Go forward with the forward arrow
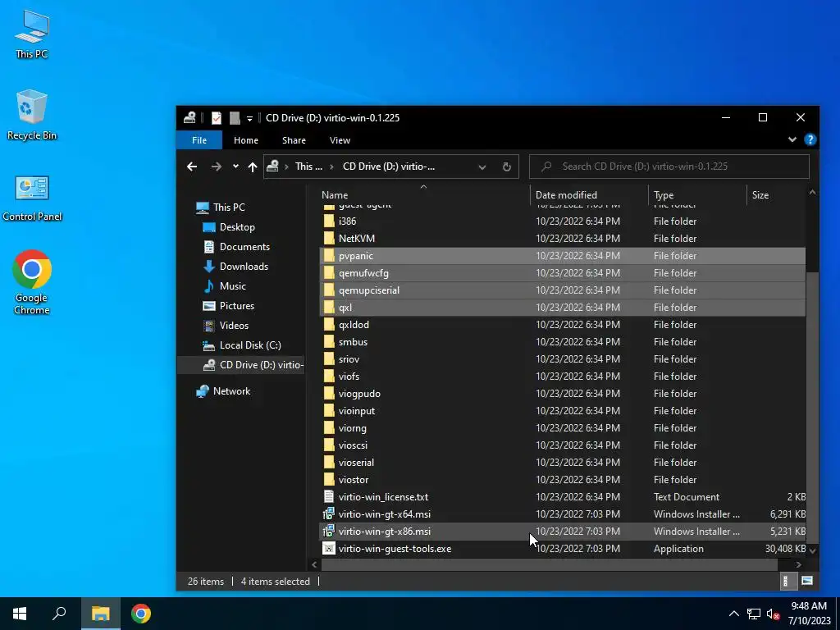Image resolution: width=840 pixels, height=630 pixels. (x=217, y=167)
